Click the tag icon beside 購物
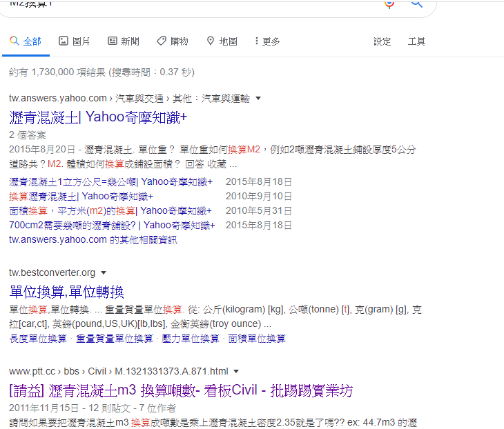Screen dimensions: 504x429 pos(162,41)
